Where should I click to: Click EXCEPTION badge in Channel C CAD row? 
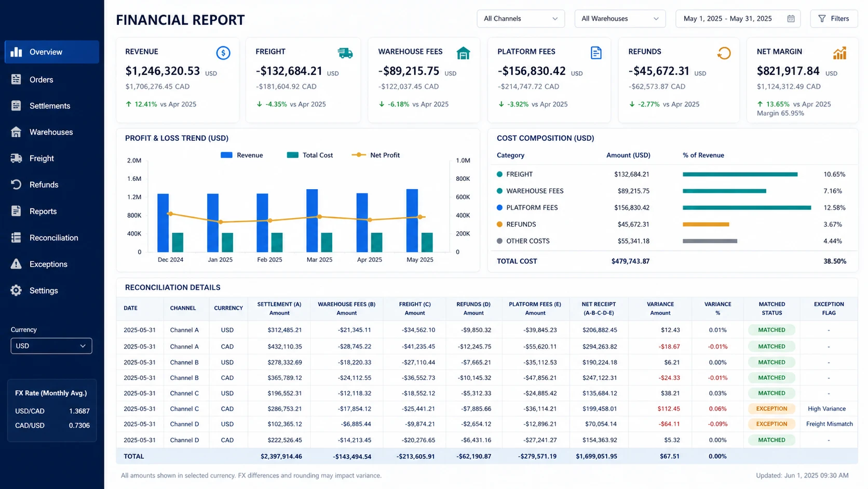pos(771,409)
